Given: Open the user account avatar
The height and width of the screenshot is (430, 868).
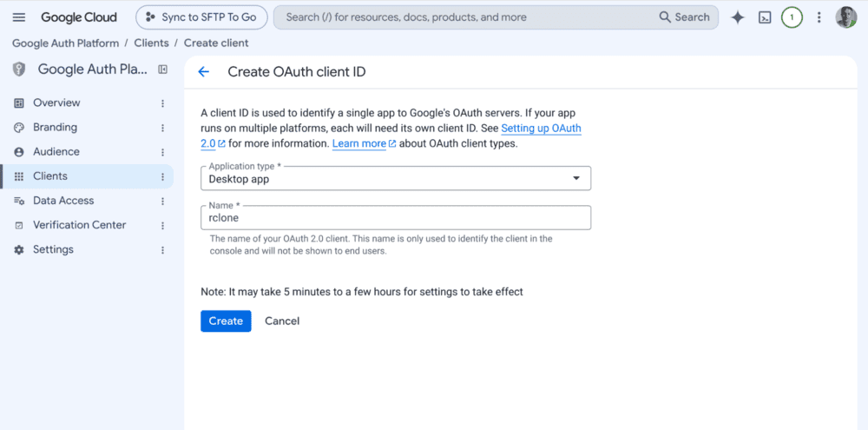Looking at the screenshot, I should click(845, 17).
